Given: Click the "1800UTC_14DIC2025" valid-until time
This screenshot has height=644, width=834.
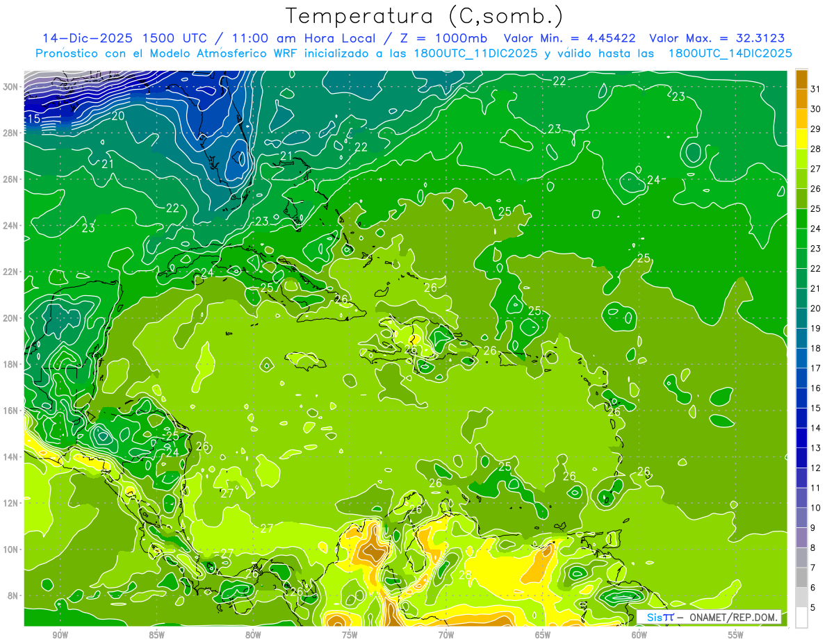Looking at the screenshot, I should coord(730,53).
